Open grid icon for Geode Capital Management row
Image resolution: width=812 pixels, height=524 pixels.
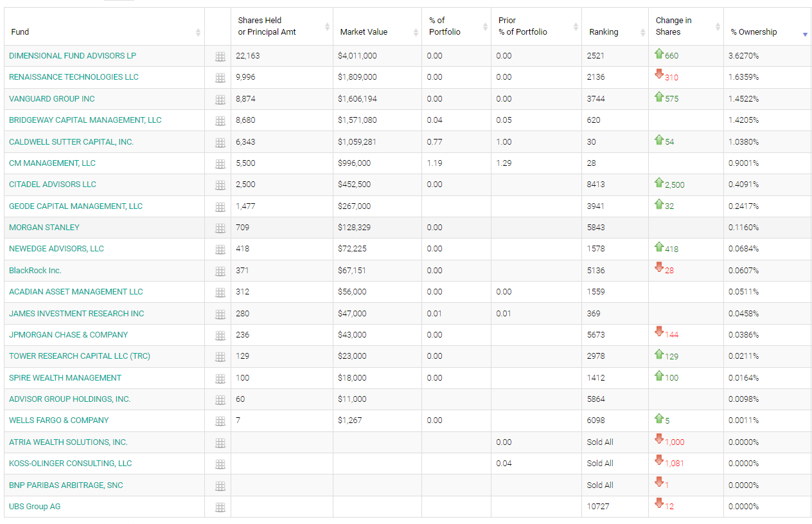[220, 207]
